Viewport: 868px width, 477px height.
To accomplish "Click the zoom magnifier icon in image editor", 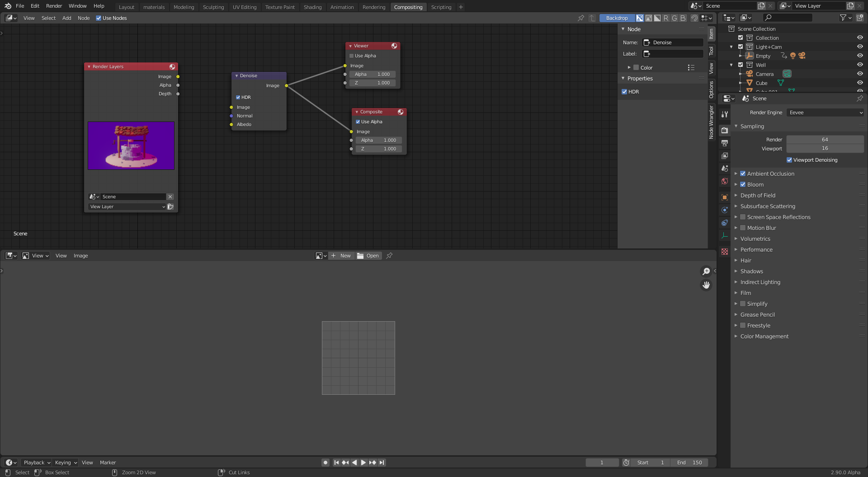I will pos(706,271).
